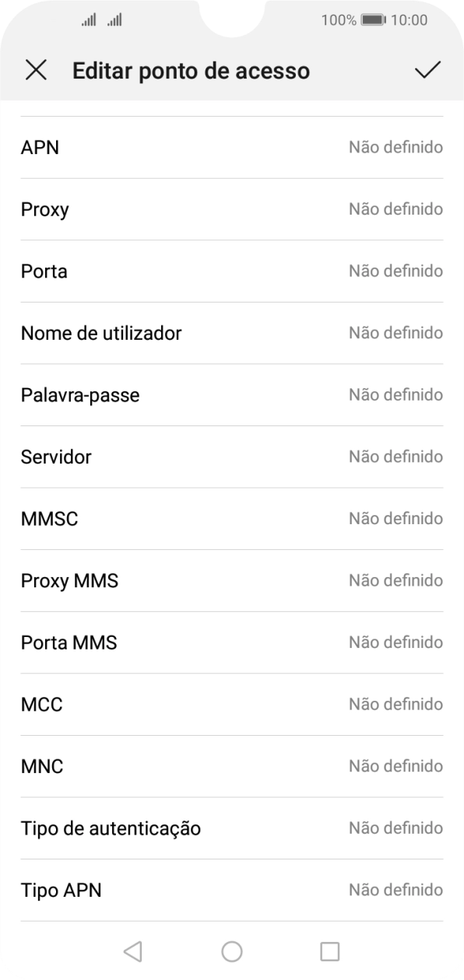Tap the X to discard APN changes
Image resolution: width=464 pixels, height=980 pixels.
(36, 71)
